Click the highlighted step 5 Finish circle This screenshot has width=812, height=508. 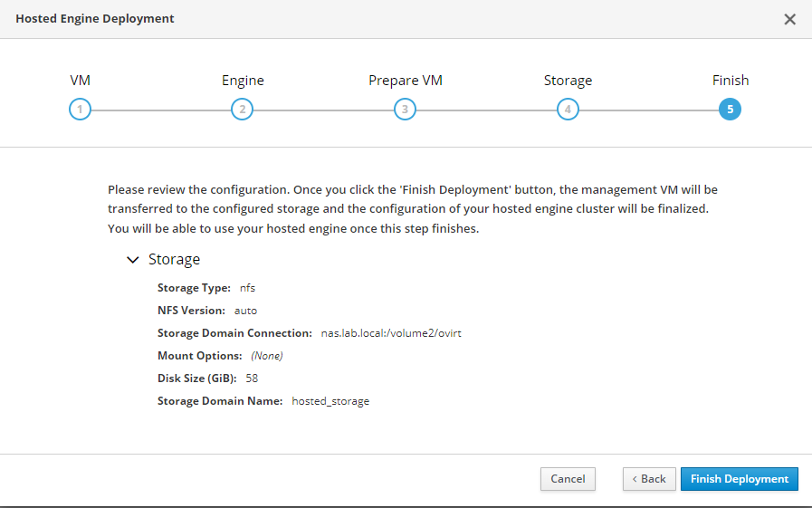730,110
